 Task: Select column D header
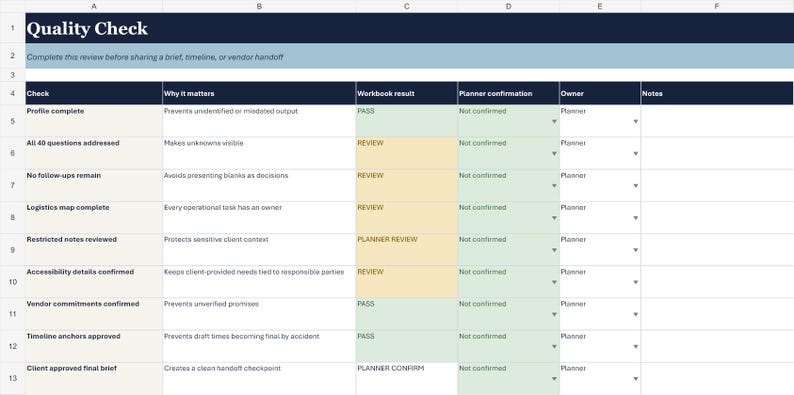508,6
